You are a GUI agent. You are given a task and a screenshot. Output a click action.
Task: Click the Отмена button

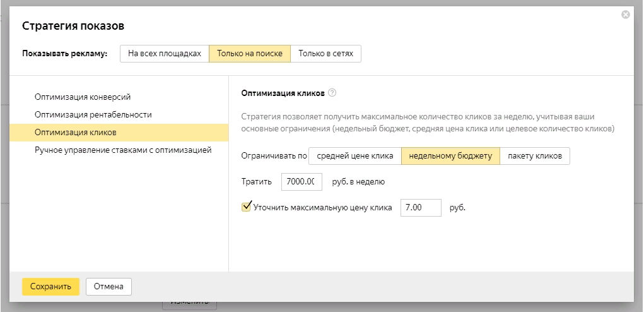(x=108, y=286)
